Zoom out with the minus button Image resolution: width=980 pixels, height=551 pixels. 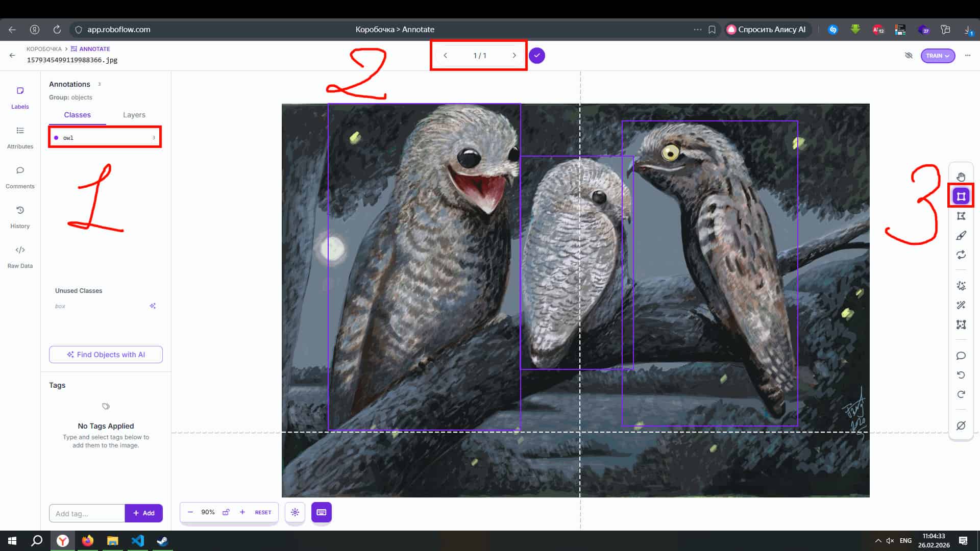[190, 512]
